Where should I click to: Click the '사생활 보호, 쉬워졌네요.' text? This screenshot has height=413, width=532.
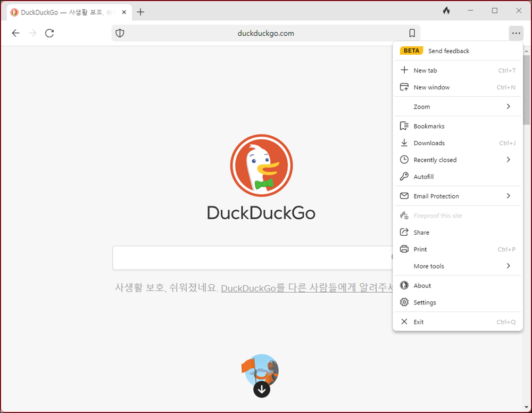pos(166,287)
